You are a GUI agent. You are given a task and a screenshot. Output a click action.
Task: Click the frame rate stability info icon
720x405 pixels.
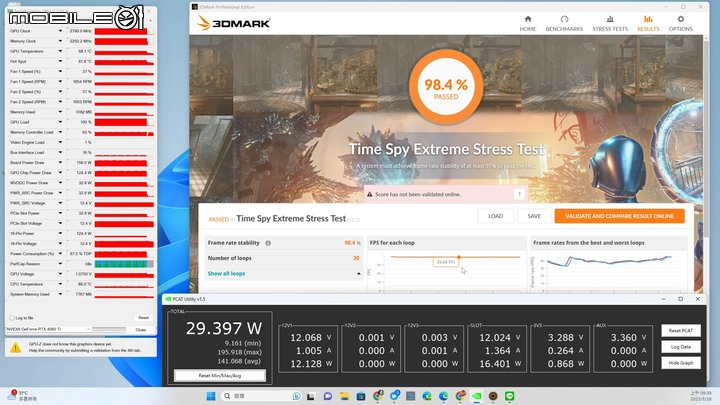(x=268, y=243)
